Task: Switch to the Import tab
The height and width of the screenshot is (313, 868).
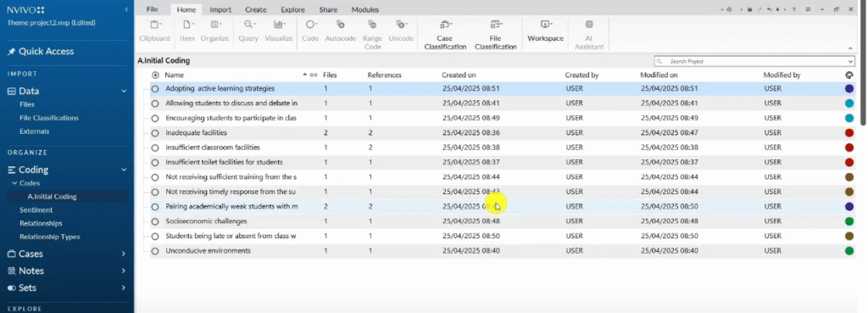Action: (x=220, y=9)
